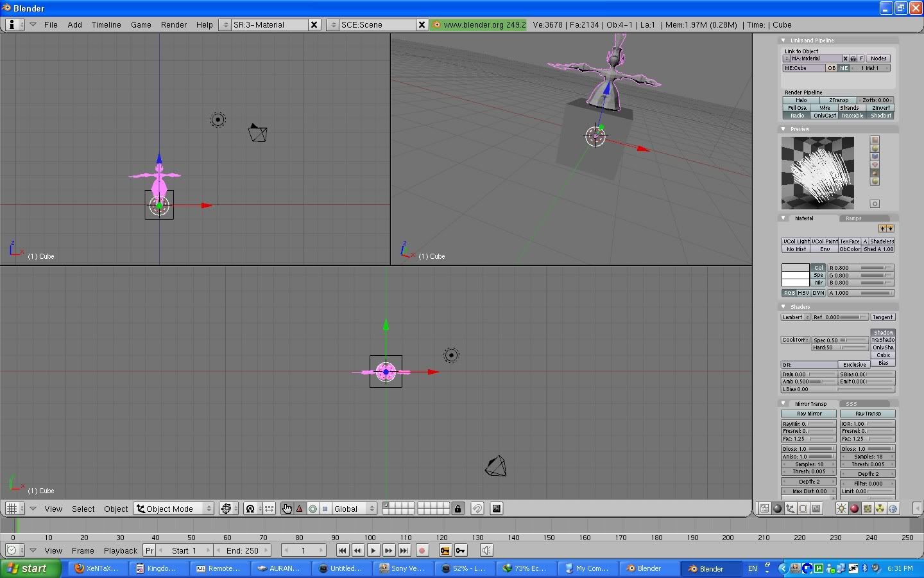This screenshot has width=924, height=578.
Task: Click the timeline audio speaker icon
Action: pos(486,550)
